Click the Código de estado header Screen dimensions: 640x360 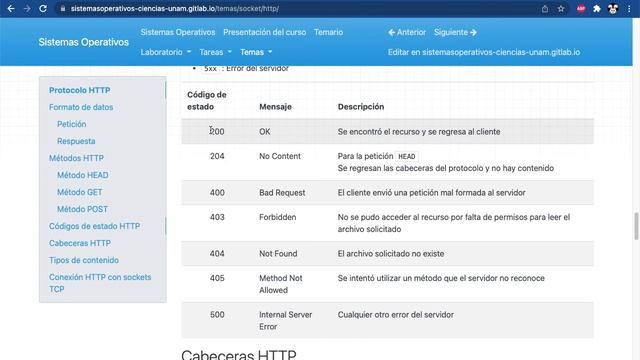(207, 100)
